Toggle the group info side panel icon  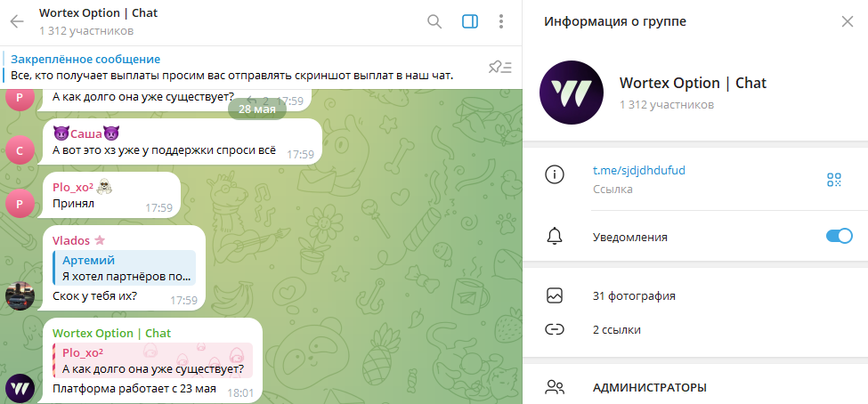pos(469,21)
